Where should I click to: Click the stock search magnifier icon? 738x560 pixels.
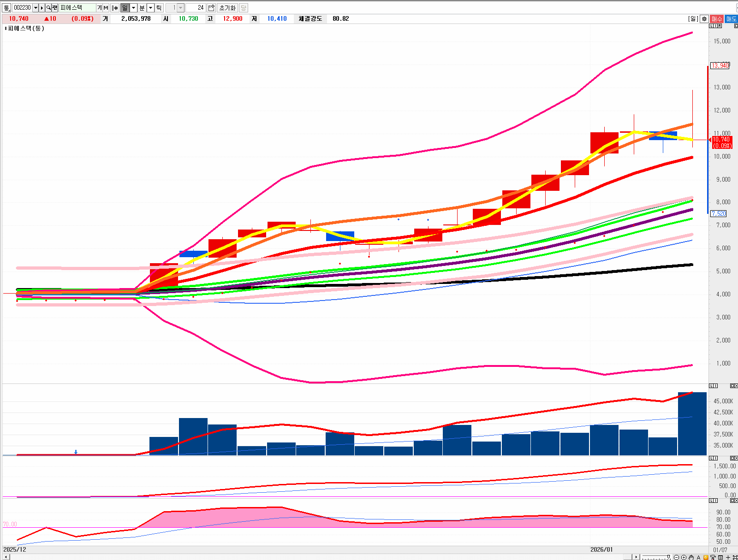(48, 8)
